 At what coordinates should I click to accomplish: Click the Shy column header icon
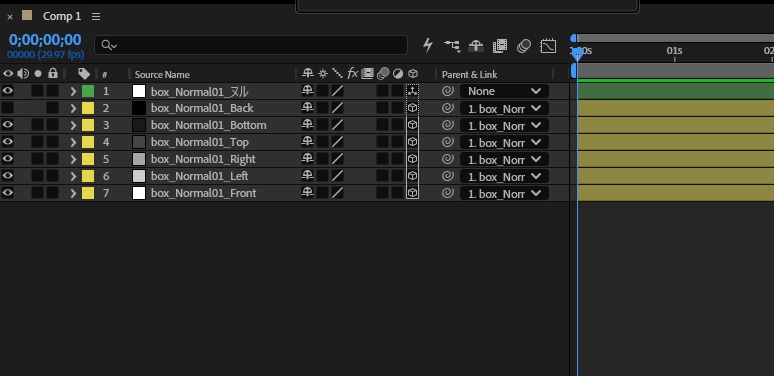click(308, 74)
